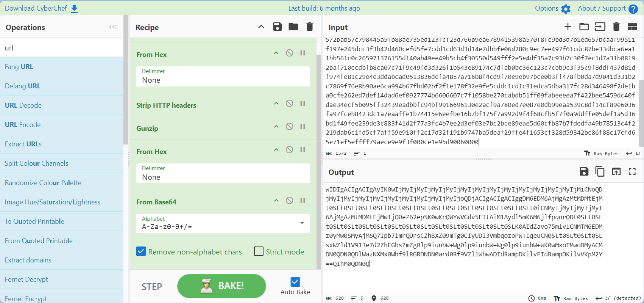
Task: Click the BAKE! button
Action: click(221, 286)
